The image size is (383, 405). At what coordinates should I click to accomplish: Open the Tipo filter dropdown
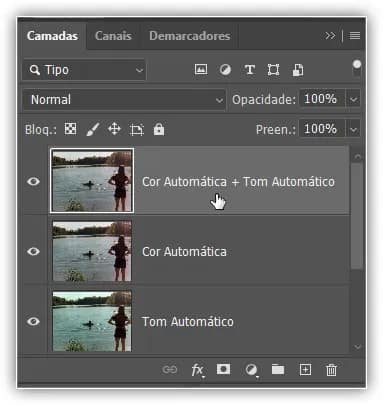pyautogui.click(x=84, y=70)
